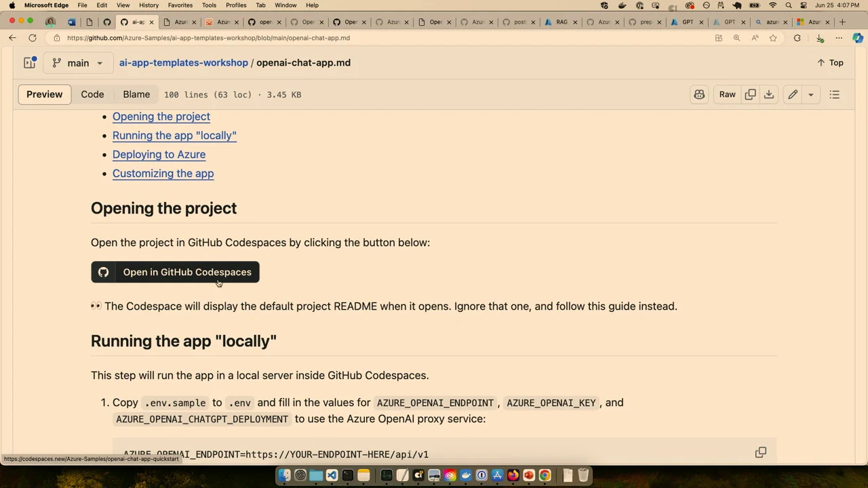This screenshot has height=488, width=868.
Task: Follow the 'Opening the project' link
Action: click(161, 117)
